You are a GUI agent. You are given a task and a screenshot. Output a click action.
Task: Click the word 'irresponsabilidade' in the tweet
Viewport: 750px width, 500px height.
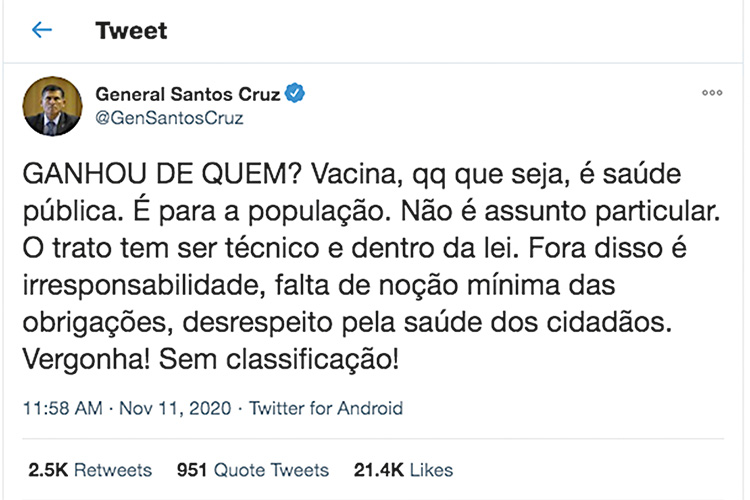tap(144, 286)
